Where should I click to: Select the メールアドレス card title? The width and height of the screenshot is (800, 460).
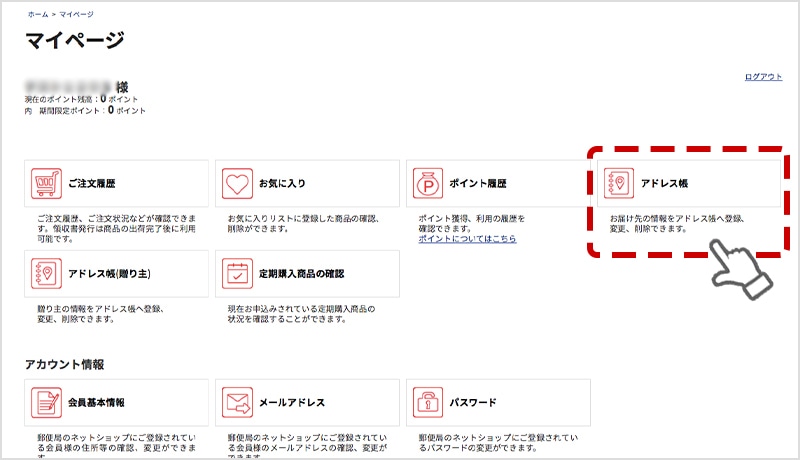pyautogui.click(x=292, y=403)
